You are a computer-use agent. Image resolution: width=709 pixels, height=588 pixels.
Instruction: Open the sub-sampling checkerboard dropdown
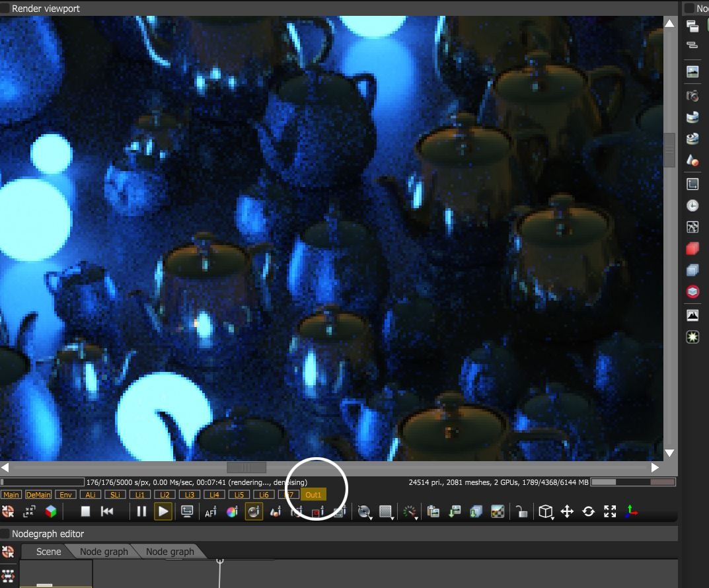(386, 512)
